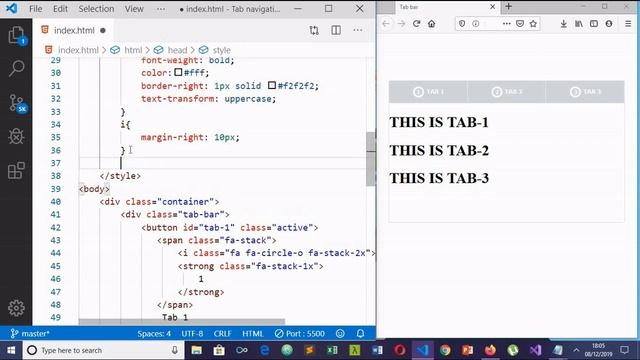Click the third tab button in webpage
This screenshot has width=640, height=360.
[585, 92]
